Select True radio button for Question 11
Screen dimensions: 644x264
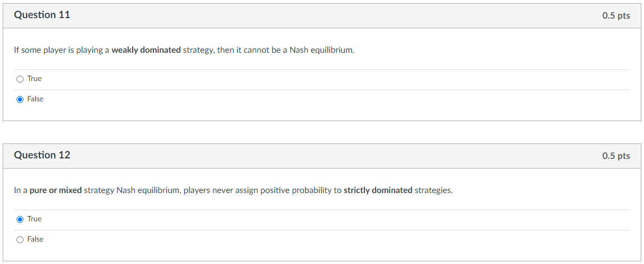point(20,79)
